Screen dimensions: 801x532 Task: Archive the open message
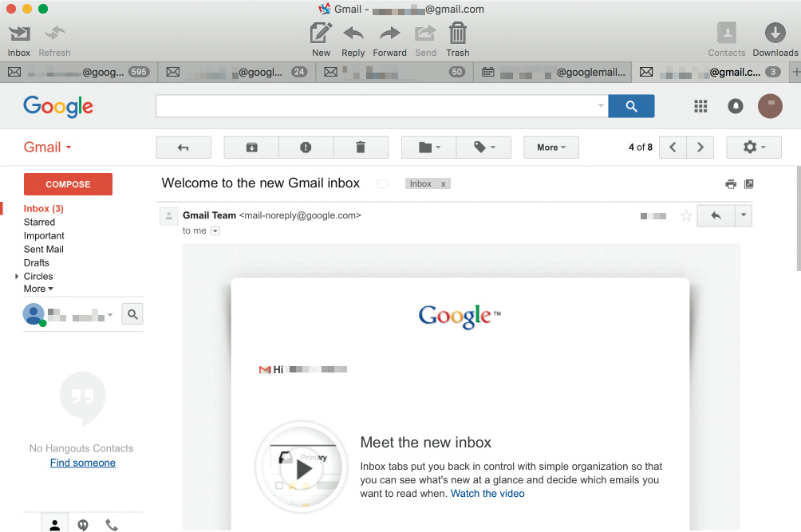tap(251, 148)
